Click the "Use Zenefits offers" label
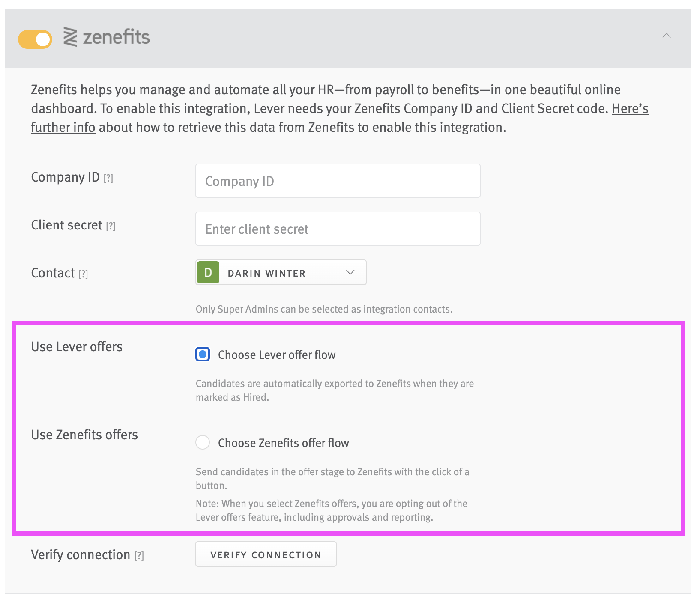The image size is (700, 602). (x=84, y=435)
